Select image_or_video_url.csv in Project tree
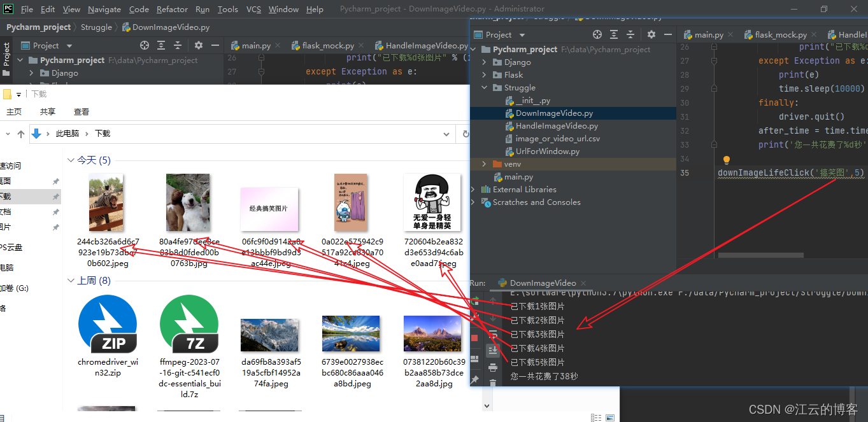This screenshot has height=422, width=868. point(557,139)
